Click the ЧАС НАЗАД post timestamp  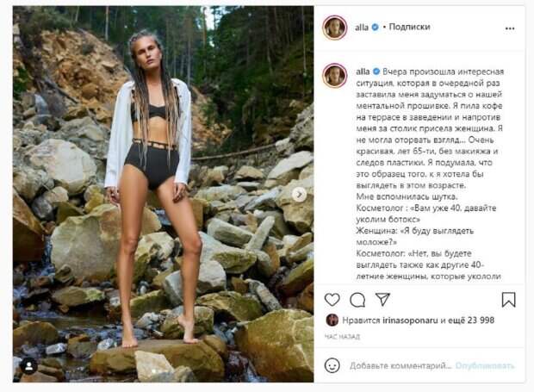coord(342,337)
